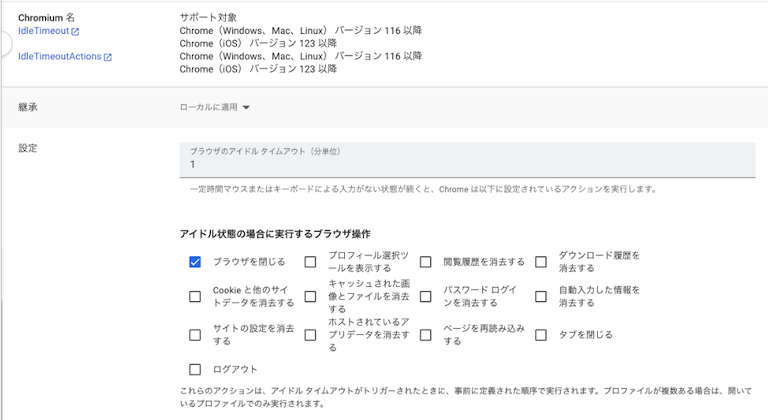Click the IdleTimeout policy link
Image resolution: width=768 pixels, height=420 pixels.
point(43,31)
